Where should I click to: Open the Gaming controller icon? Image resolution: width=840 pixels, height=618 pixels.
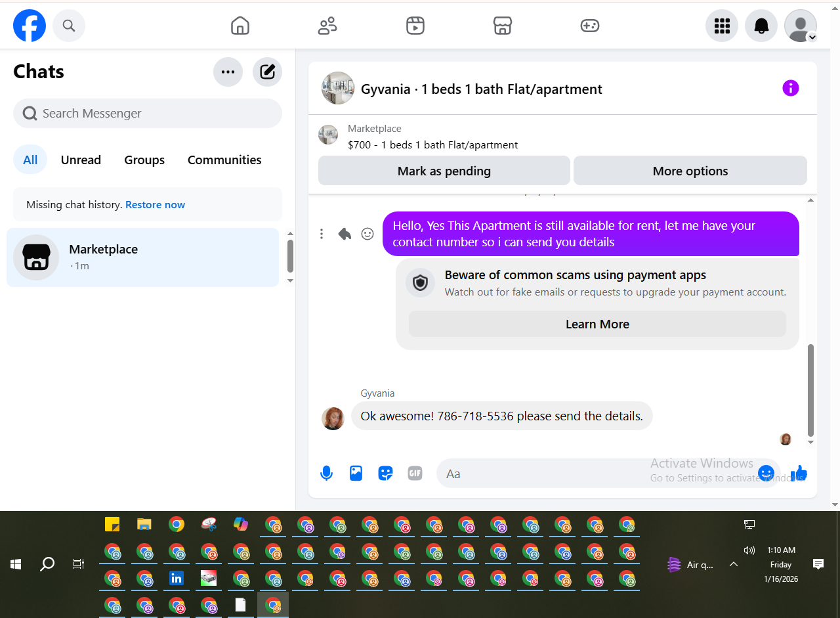590,26
